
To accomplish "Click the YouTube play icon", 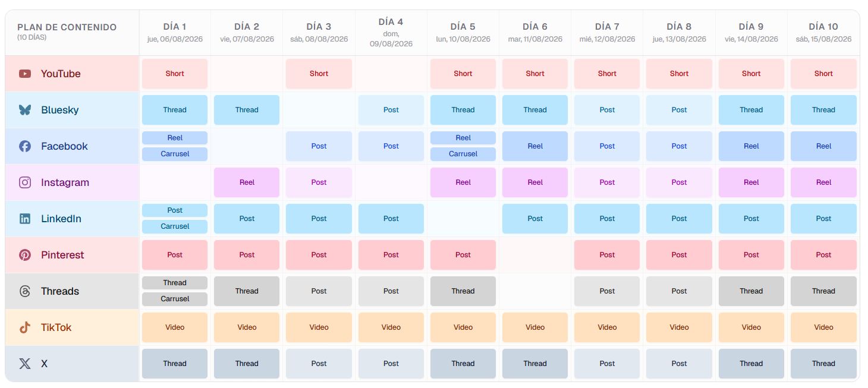I will pyautogui.click(x=25, y=74).
